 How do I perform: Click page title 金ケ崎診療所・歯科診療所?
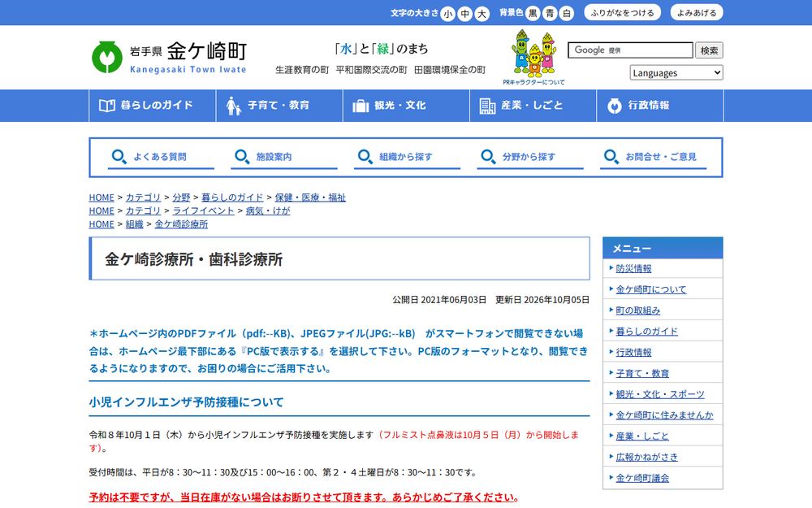[x=194, y=259]
